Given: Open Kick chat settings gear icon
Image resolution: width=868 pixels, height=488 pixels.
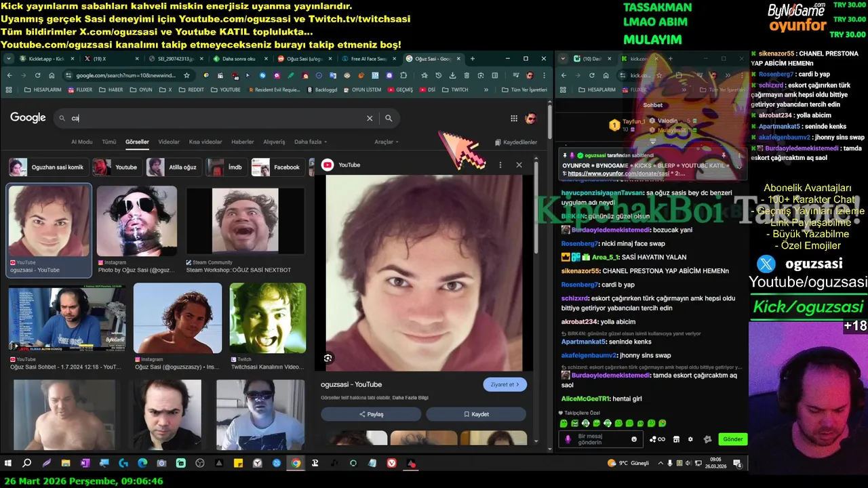Looking at the screenshot, I should (x=690, y=439).
